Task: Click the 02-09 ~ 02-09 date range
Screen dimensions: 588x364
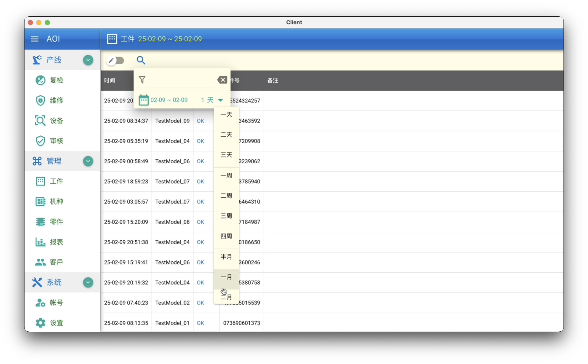Action: pyautogui.click(x=169, y=100)
